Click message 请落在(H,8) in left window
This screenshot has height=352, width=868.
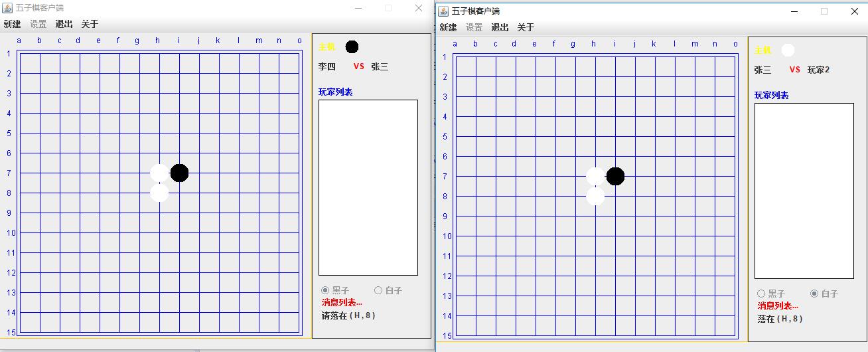tap(348, 315)
